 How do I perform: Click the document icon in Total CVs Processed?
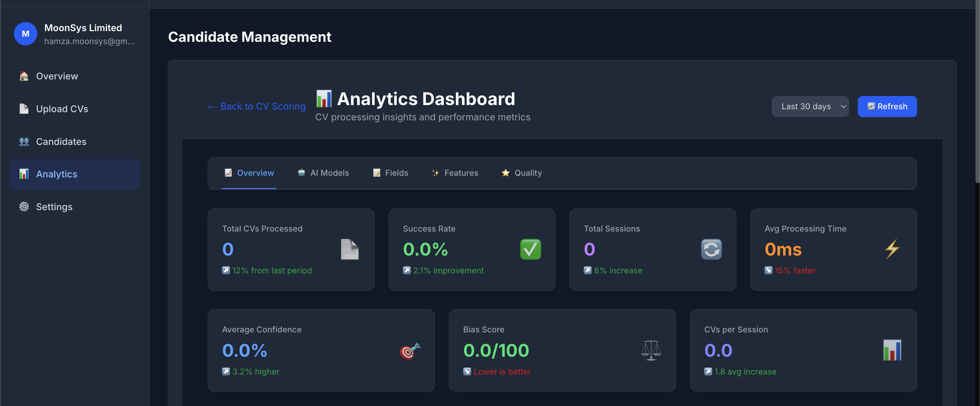[x=349, y=249]
